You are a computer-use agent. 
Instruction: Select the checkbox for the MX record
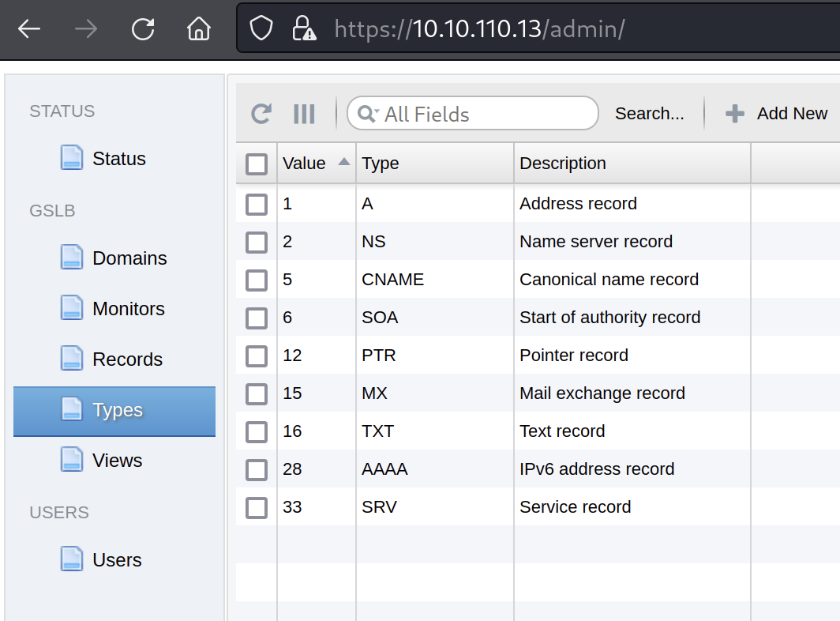click(257, 394)
